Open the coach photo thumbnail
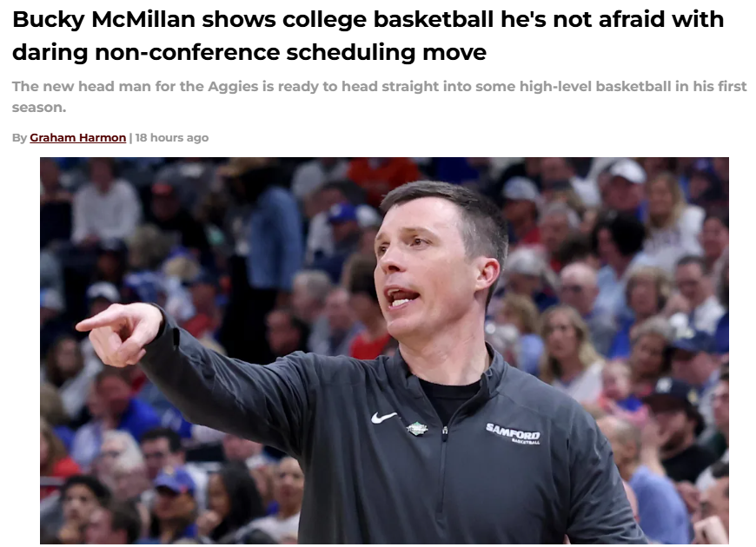The height and width of the screenshot is (547, 756). click(x=384, y=351)
